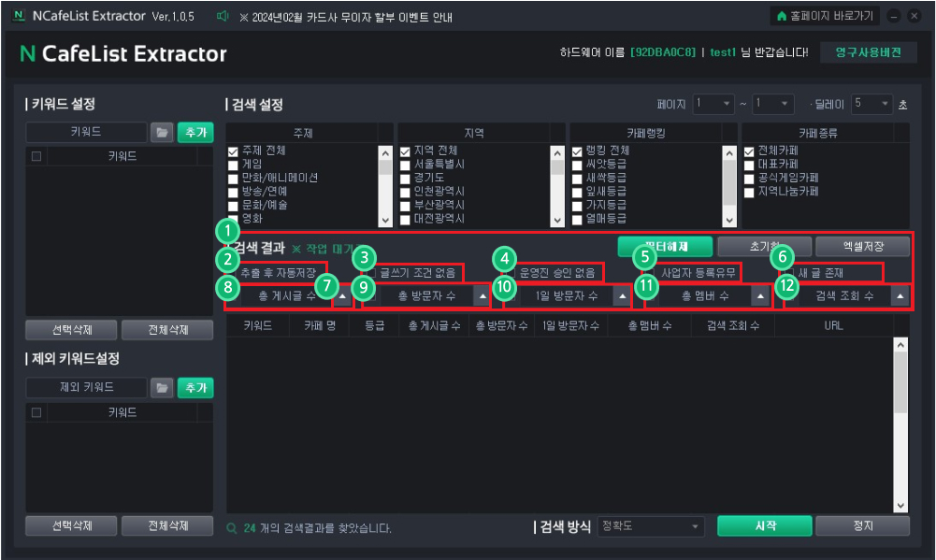The width and height of the screenshot is (936, 560).
Task: Toggle sort arrow next to 총 멤버 수
Action: pos(760,296)
